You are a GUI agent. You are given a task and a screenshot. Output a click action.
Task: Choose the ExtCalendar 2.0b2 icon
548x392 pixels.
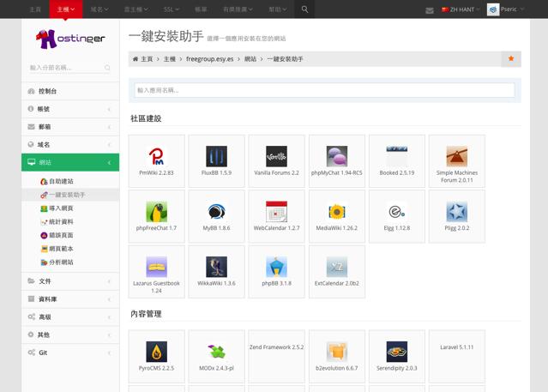click(337, 267)
